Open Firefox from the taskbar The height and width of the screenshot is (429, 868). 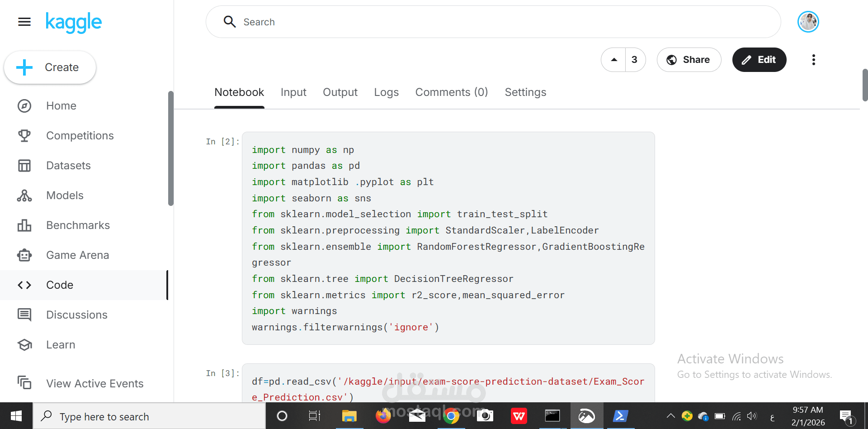(383, 416)
